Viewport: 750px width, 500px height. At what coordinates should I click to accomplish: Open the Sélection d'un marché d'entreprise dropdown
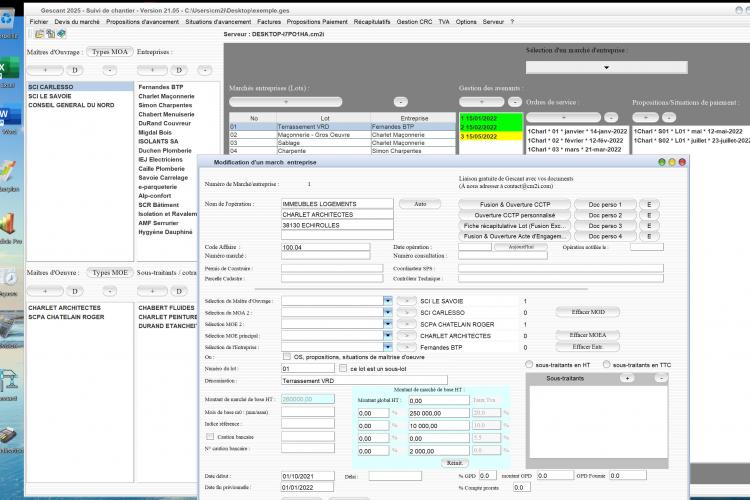pyautogui.click(x=606, y=67)
